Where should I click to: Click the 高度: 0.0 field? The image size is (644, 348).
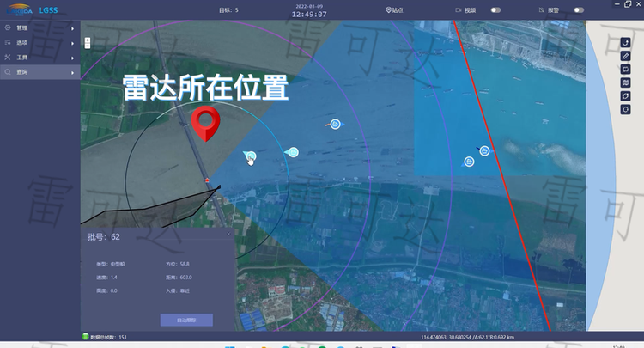click(x=106, y=290)
